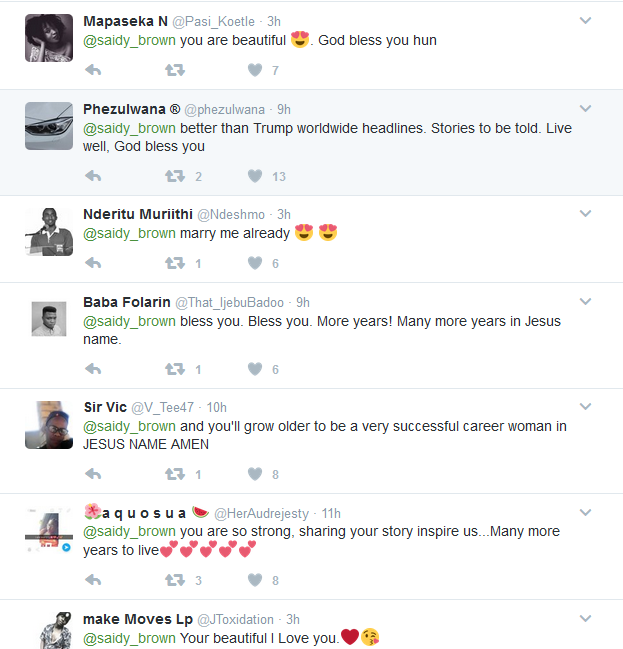Click @saidy_brown mention in Sir Vic's tweet
Viewport: 623px width, 649px height.
pyautogui.click(x=129, y=426)
